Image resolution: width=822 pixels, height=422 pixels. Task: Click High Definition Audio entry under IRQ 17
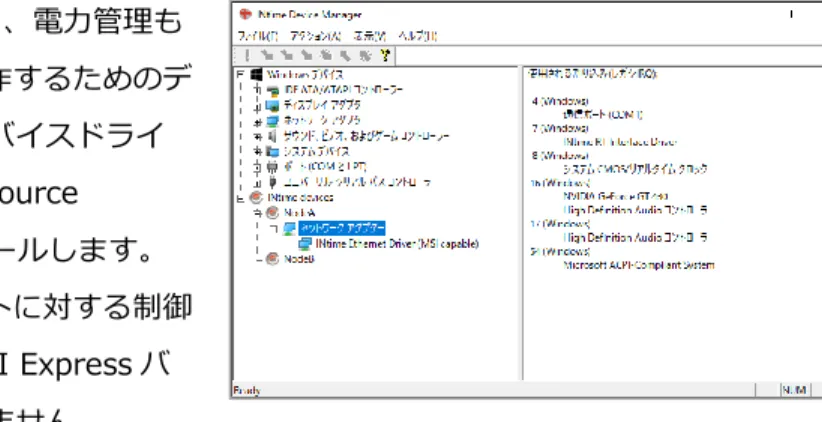(x=636, y=237)
